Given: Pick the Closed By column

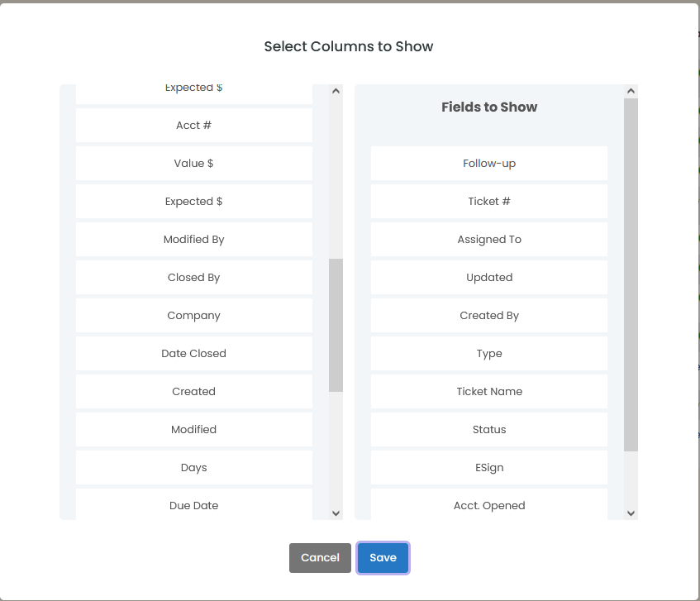Looking at the screenshot, I should click(x=193, y=278).
